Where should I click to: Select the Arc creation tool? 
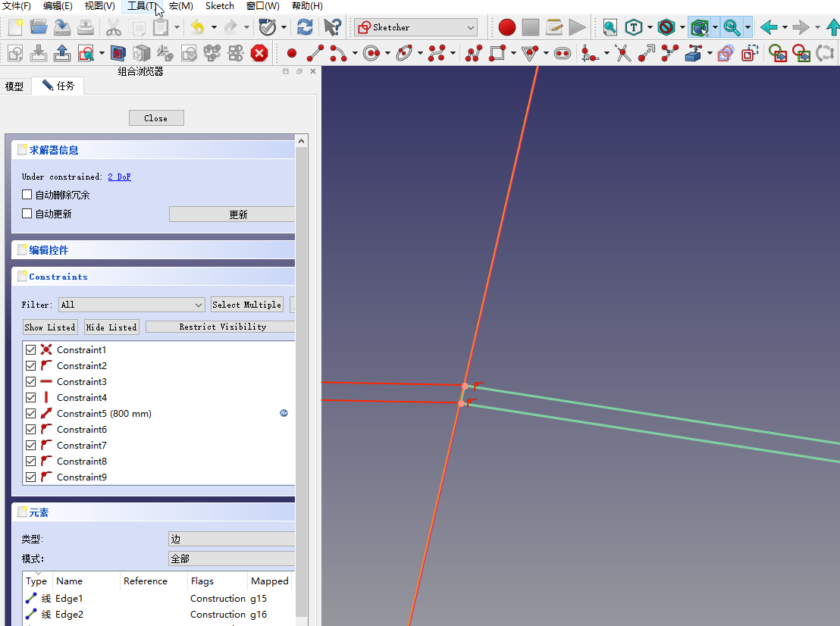tap(338, 53)
